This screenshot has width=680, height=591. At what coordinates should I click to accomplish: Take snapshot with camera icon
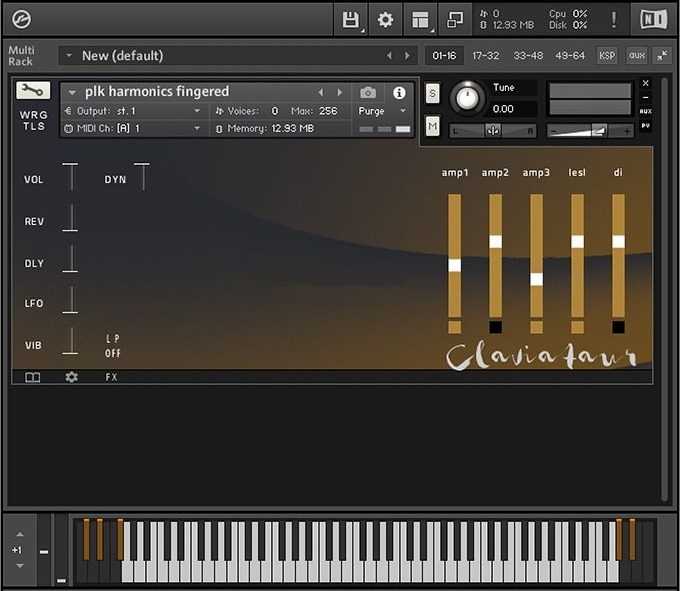tap(368, 92)
